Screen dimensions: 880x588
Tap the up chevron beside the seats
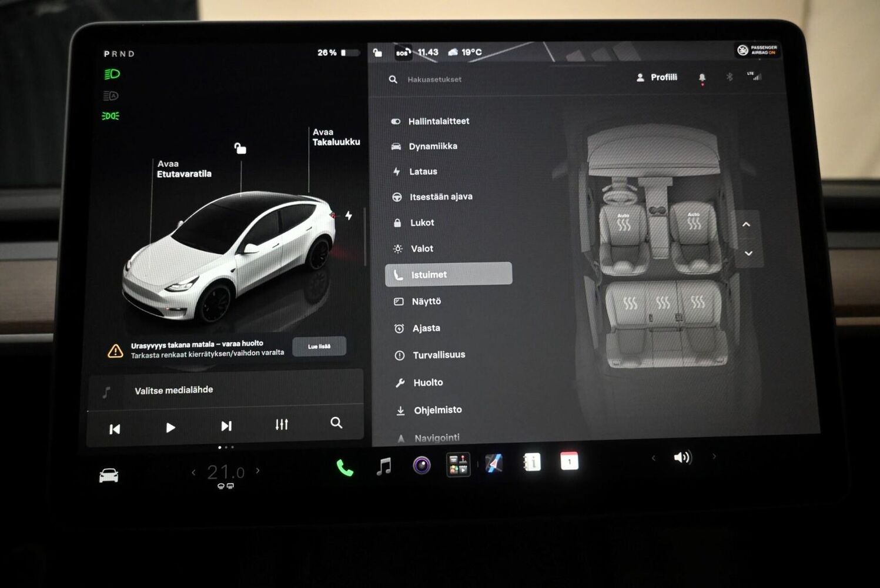747,224
